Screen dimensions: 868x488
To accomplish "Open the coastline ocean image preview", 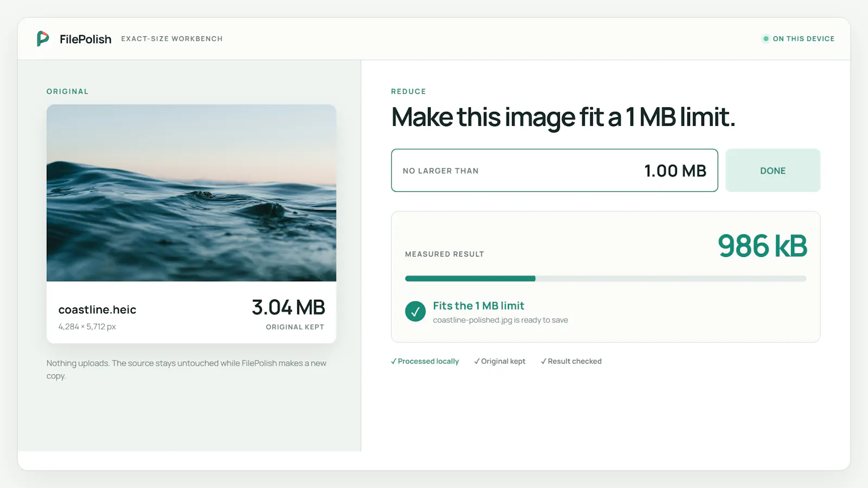I will (192, 193).
